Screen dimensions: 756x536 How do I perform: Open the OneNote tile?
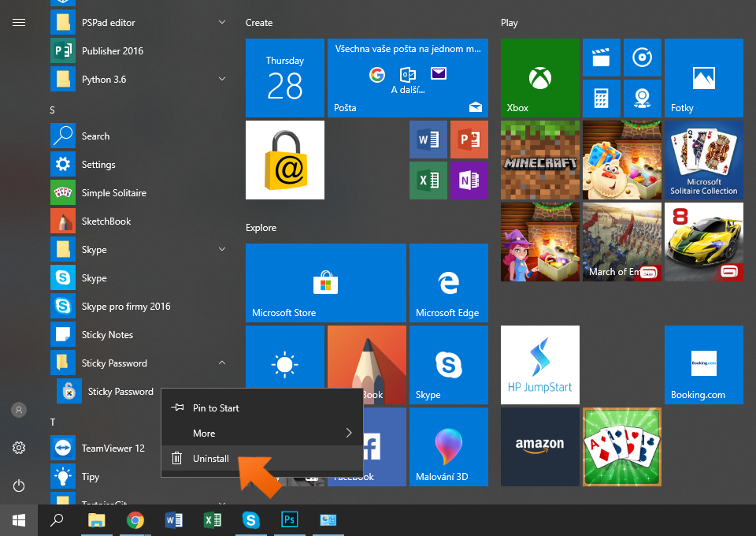[x=469, y=181]
